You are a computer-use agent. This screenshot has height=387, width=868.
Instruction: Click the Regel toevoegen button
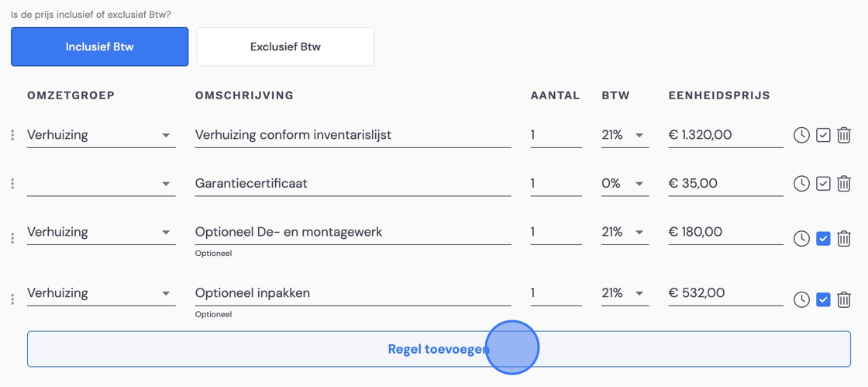pyautogui.click(x=439, y=349)
